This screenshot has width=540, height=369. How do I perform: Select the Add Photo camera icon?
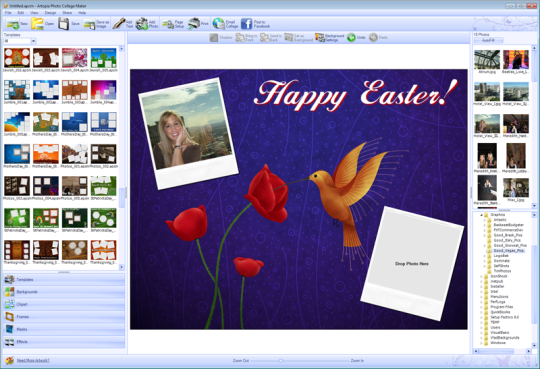pyautogui.click(x=142, y=24)
